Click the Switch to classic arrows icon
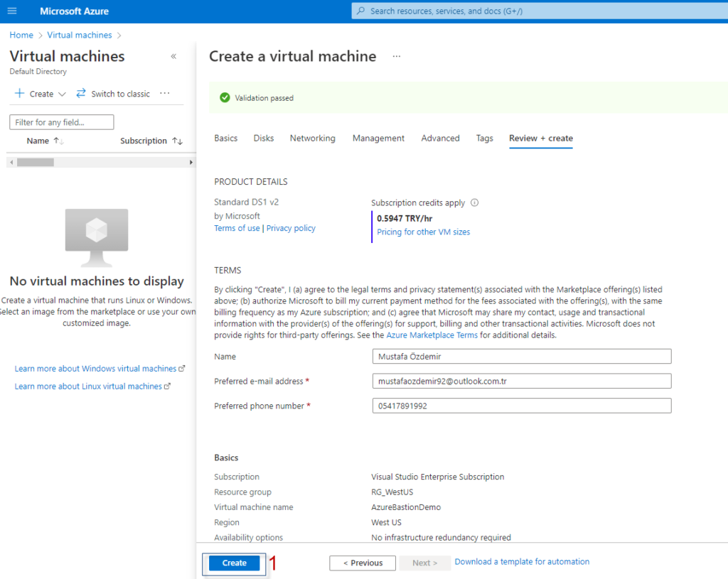The width and height of the screenshot is (728, 579). (x=81, y=93)
